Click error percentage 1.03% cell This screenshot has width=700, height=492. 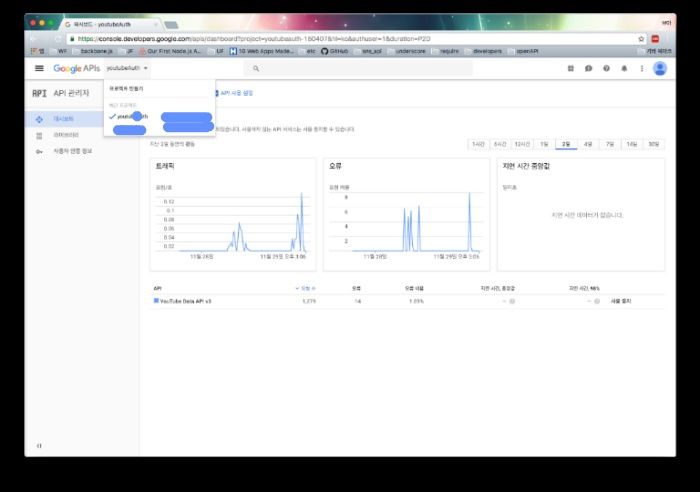[x=416, y=301]
